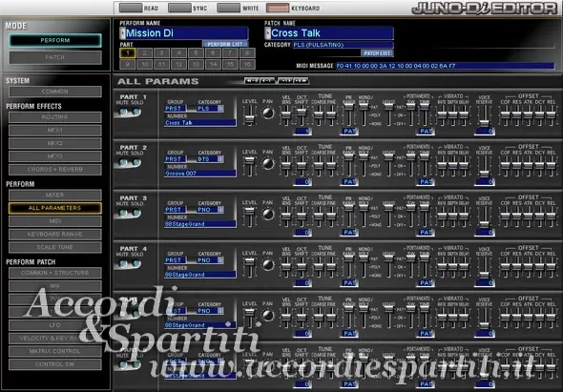Open the Perform Name dropdown arrow

[122, 33]
